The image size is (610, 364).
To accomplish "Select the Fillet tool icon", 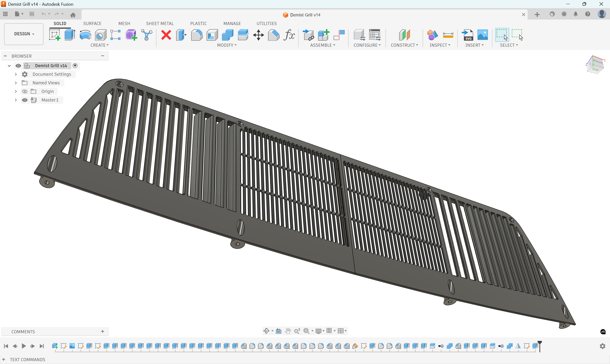I will pos(197,35).
